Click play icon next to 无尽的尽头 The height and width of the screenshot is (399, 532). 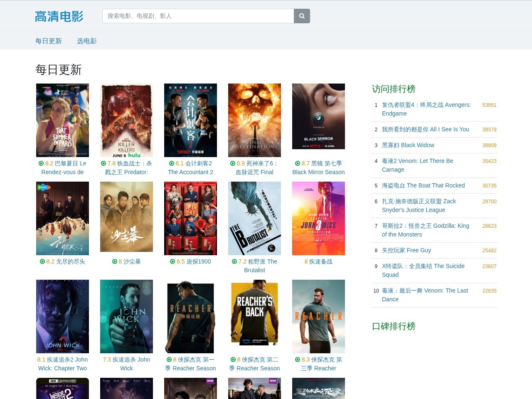point(42,262)
